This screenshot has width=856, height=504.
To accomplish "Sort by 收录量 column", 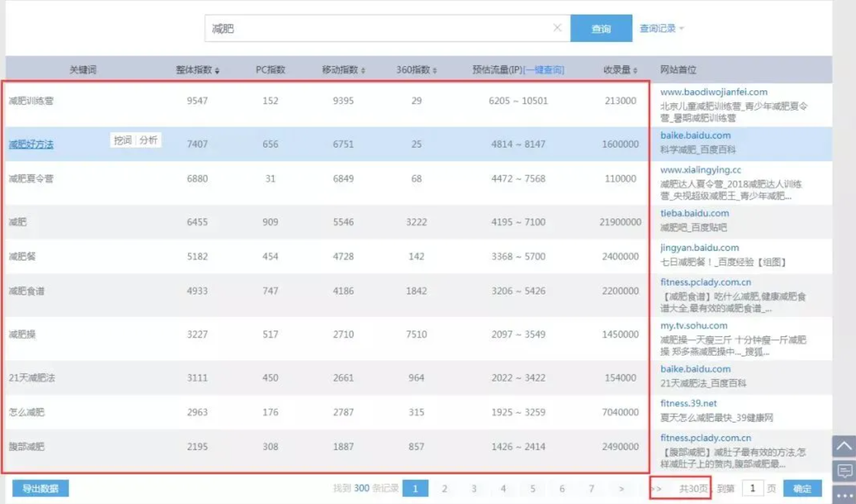I will (x=621, y=70).
